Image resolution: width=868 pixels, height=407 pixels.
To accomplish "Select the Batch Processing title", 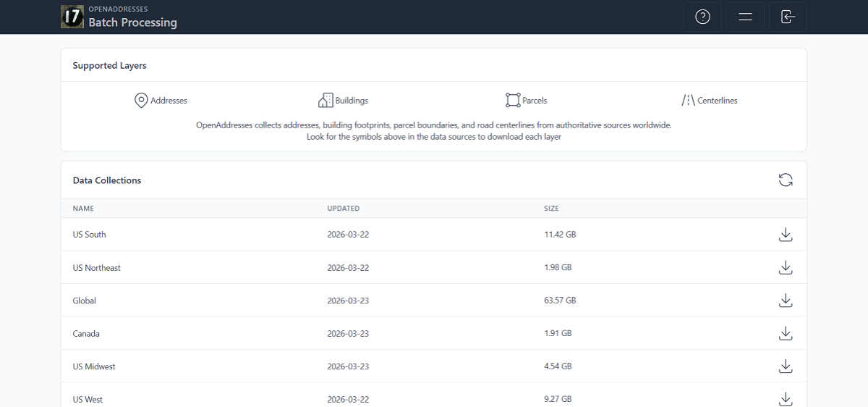I will click(132, 22).
